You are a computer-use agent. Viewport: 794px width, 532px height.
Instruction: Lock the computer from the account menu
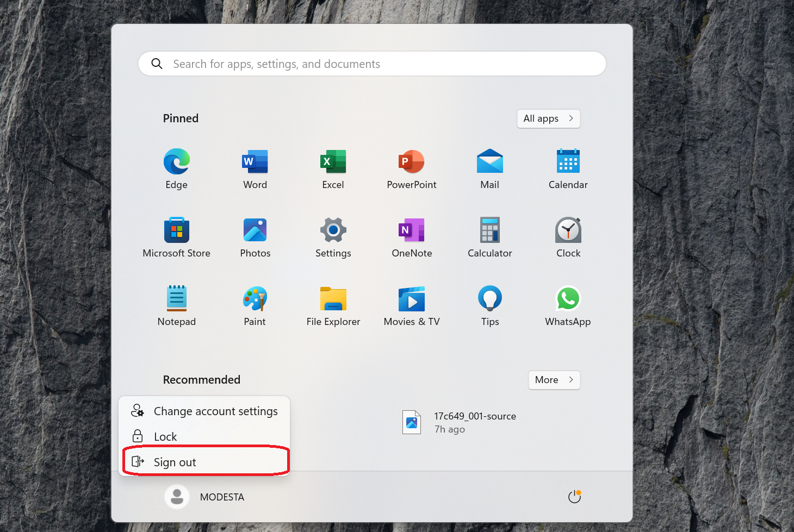pos(165,436)
